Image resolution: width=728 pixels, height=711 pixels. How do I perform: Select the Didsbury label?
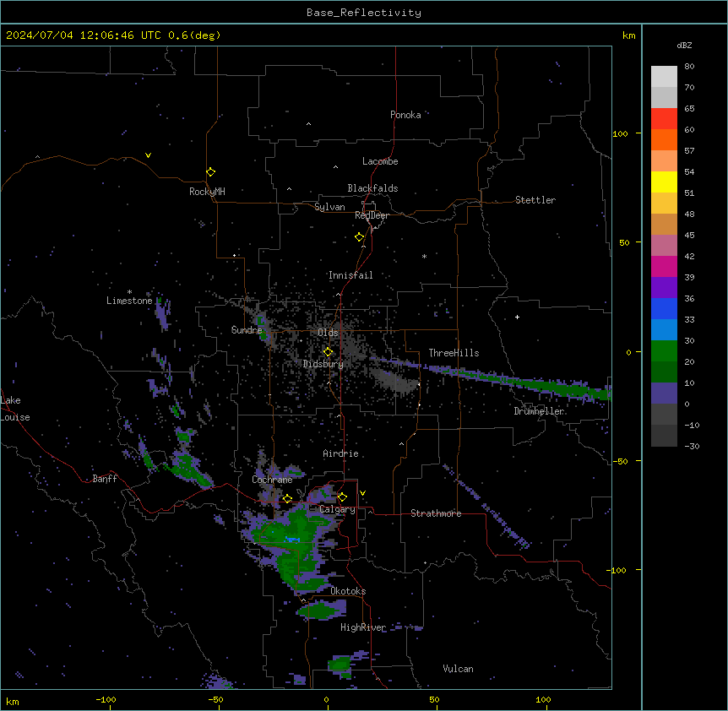(x=323, y=364)
